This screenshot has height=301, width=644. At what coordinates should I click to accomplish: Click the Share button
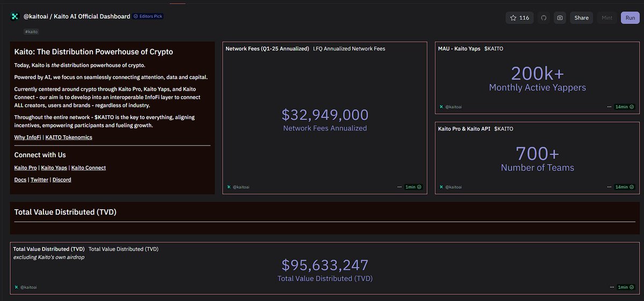coord(581,18)
